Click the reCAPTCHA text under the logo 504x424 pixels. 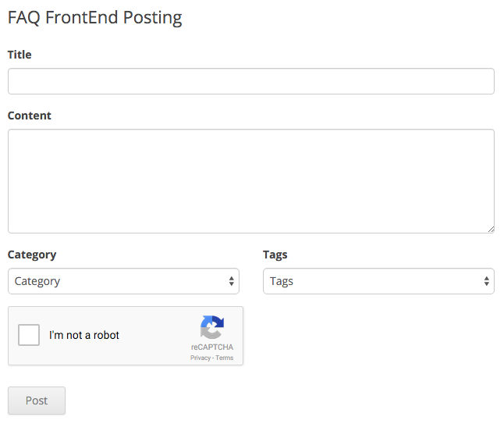click(x=212, y=347)
